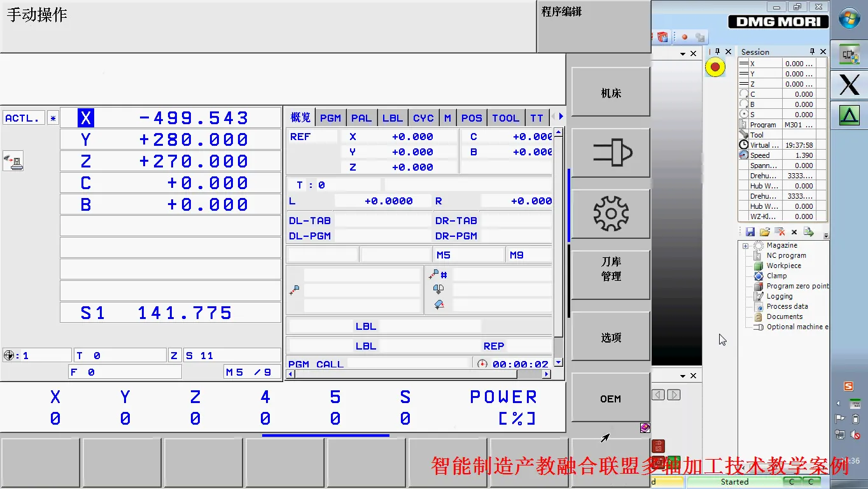Viewport: 868px width, 489px height.
Task: Click the open-folder icon above the Magazine tree
Action: click(765, 232)
